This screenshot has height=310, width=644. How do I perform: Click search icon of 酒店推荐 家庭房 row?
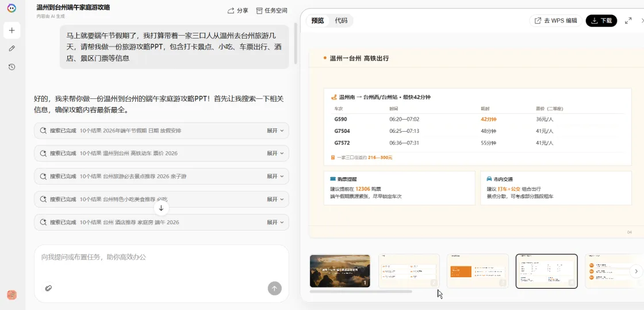coord(43,222)
